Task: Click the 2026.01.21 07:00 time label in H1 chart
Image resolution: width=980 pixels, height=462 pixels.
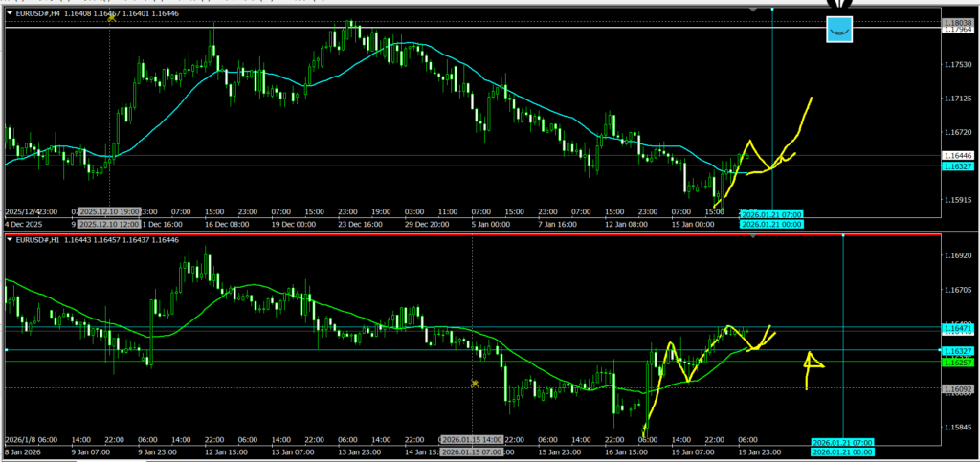Action: [841, 441]
